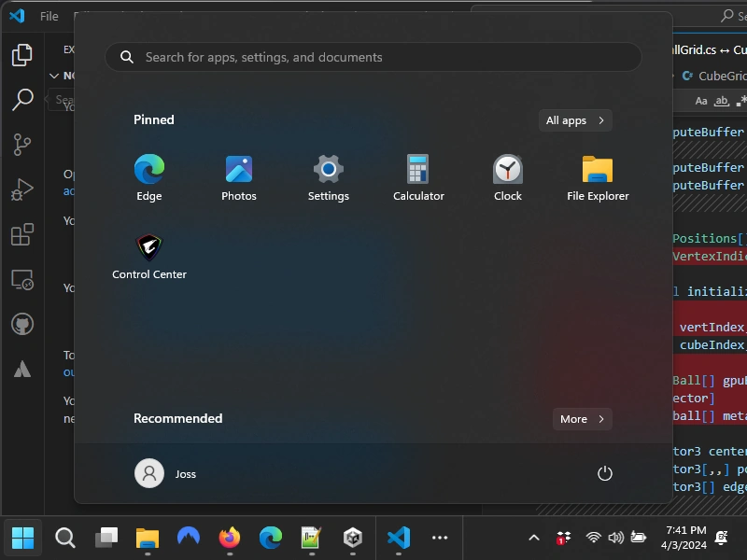Viewport: 747px width, 560px height.
Task: Open the Joss user account menu
Action: pos(165,473)
